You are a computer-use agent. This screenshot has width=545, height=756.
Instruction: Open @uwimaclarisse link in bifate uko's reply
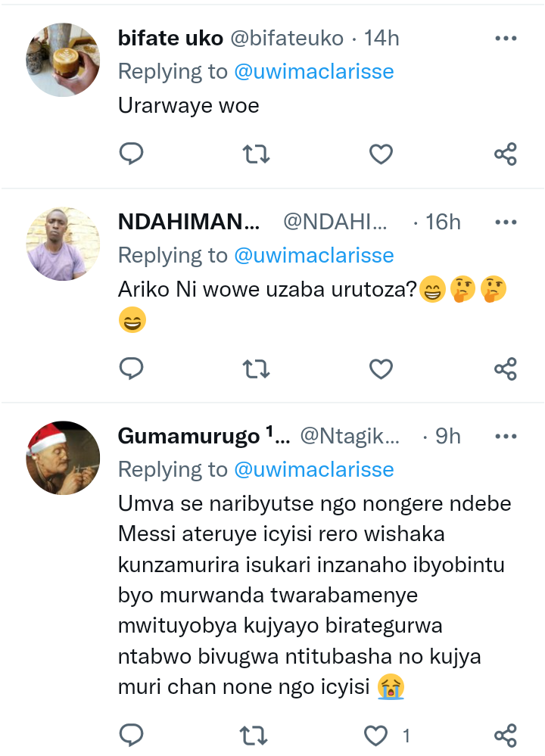pyautogui.click(x=313, y=71)
